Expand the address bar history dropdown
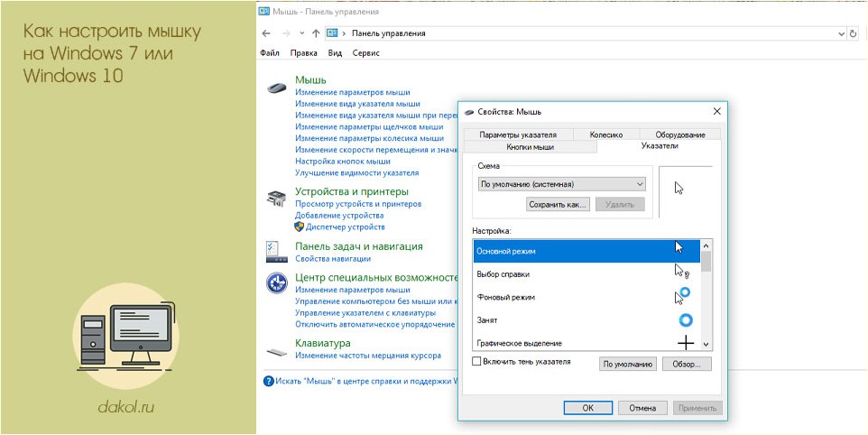868x435 pixels. coord(842,33)
